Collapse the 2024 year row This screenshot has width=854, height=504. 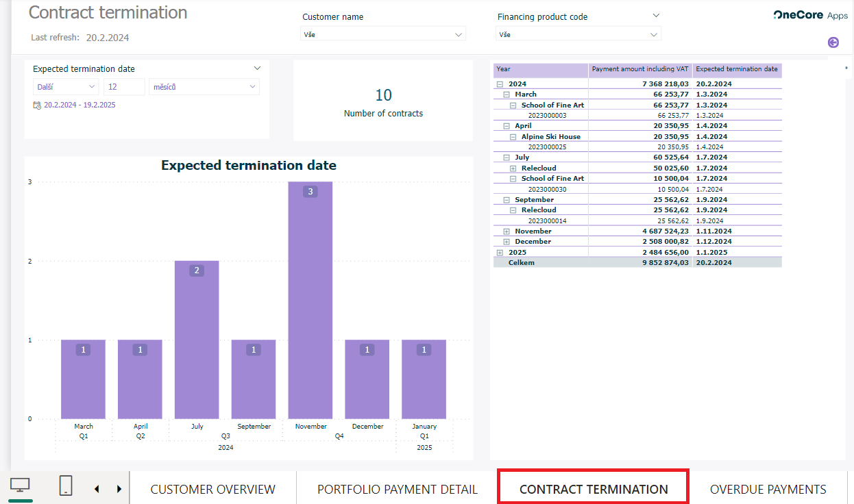[500, 84]
